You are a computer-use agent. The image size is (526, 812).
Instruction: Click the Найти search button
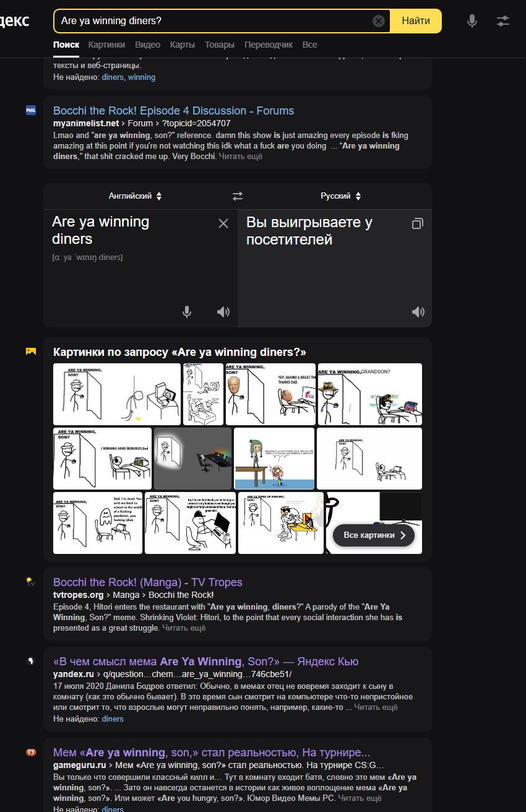416,21
